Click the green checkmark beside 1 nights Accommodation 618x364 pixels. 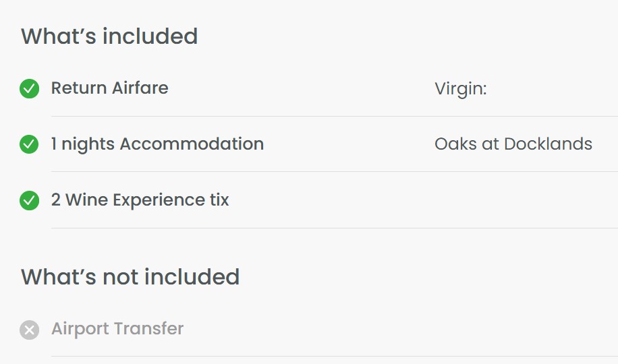pos(29,144)
